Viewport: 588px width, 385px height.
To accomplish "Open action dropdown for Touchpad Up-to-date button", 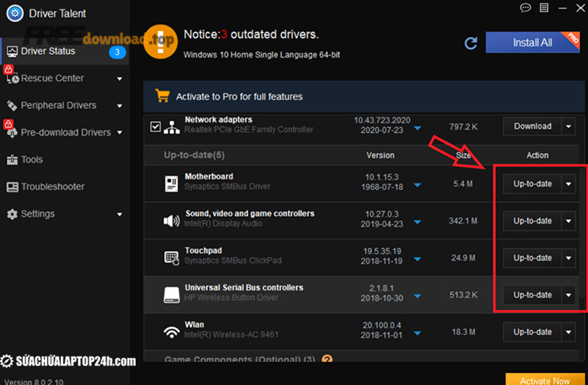I will [x=568, y=258].
